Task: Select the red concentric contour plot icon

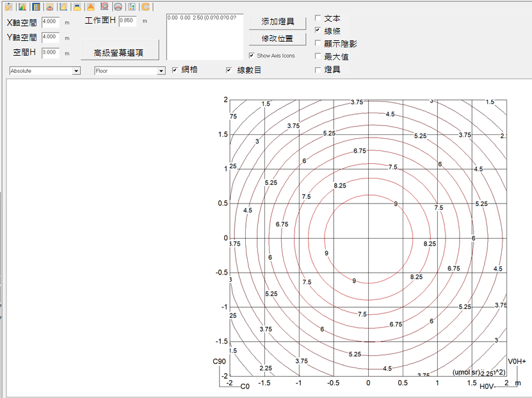Action: (104, 6)
